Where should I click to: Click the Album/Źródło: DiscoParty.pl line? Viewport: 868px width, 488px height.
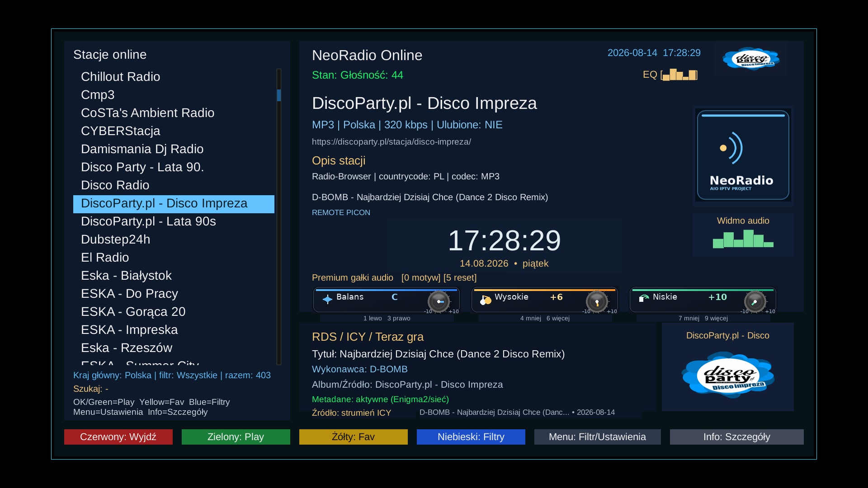(407, 385)
